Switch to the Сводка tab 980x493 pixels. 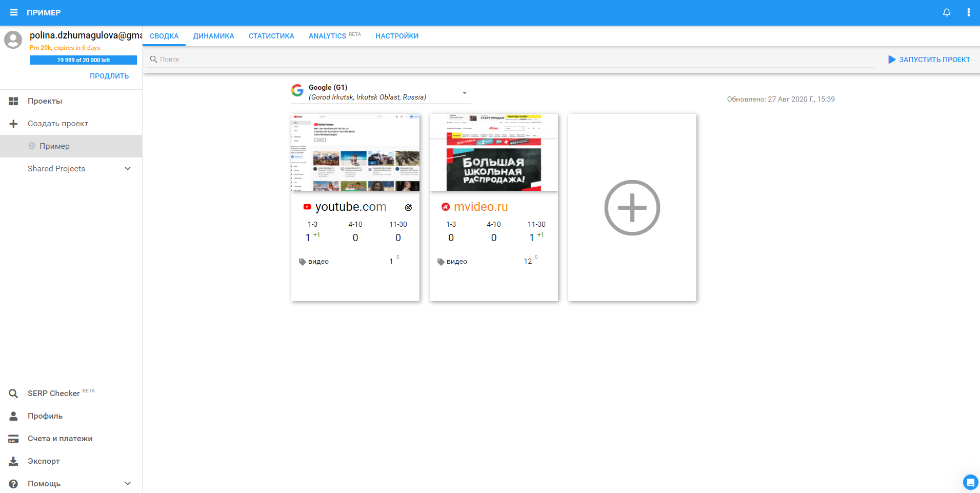164,36
